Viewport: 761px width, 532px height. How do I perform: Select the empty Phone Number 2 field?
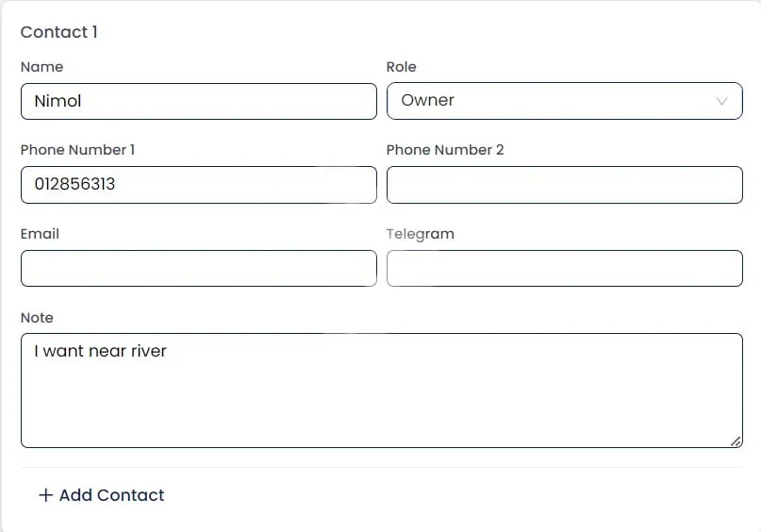[564, 185]
